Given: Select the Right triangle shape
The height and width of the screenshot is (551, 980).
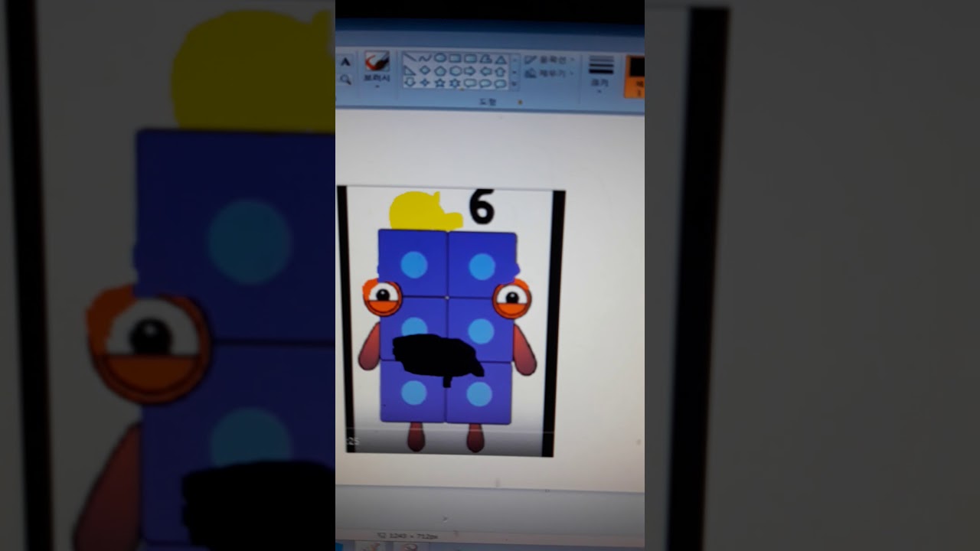Looking at the screenshot, I should (409, 70).
